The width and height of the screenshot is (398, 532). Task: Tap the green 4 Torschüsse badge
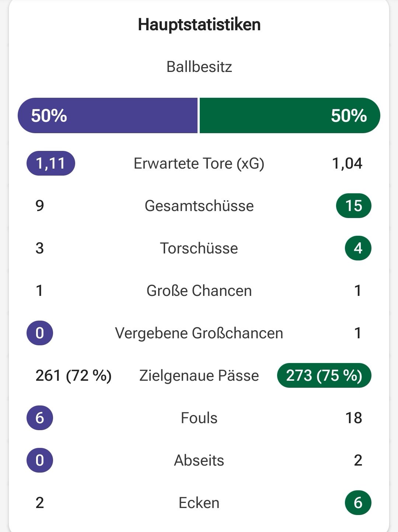(x=358, y=248)
